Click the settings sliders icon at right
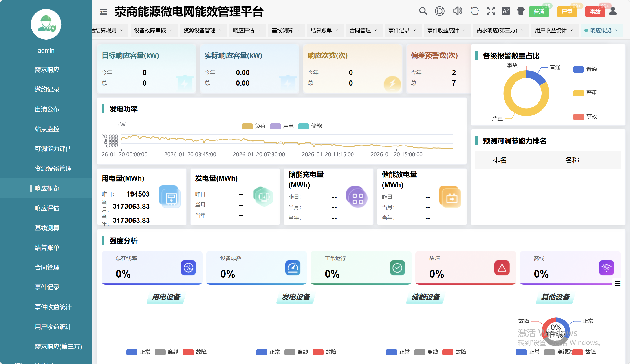 tap(617, 284)
